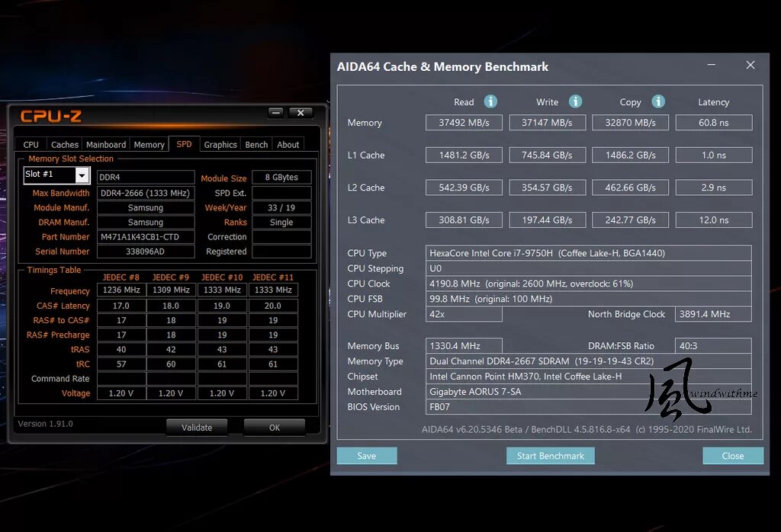Open the Memory tab in CPU-Z

(x=149, y=144)
